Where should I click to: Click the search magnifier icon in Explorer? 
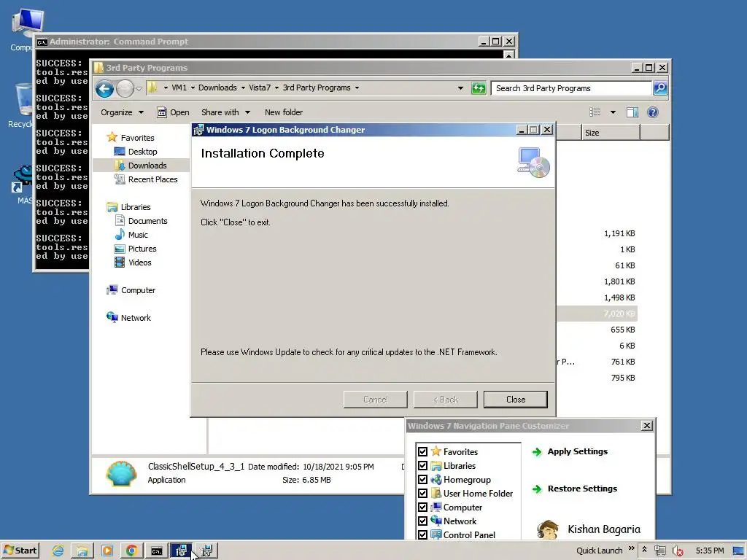(659, 88)
